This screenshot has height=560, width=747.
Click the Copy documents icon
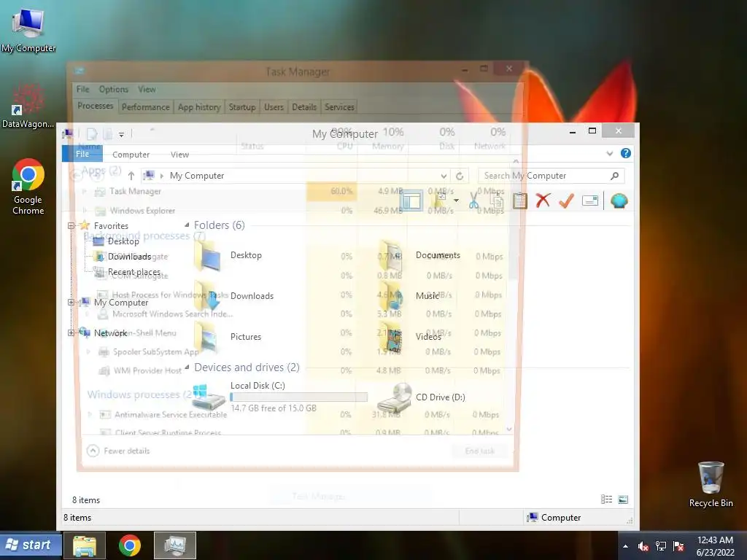[496, 201]
